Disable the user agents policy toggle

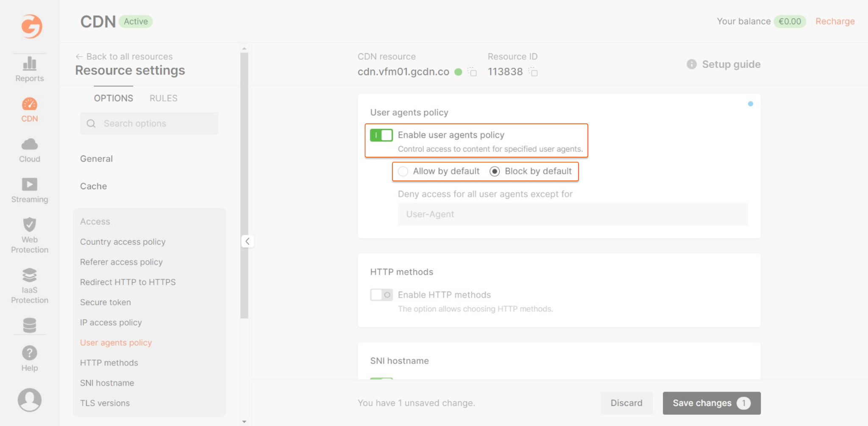click(x=381, y=135)
